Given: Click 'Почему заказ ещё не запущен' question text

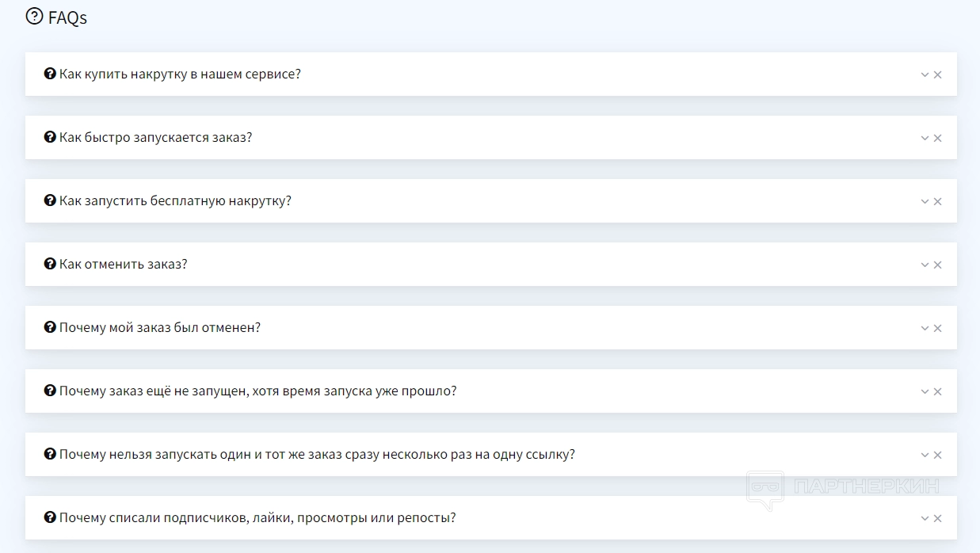Looking at the screenshot, I should [x=257, y=391].
